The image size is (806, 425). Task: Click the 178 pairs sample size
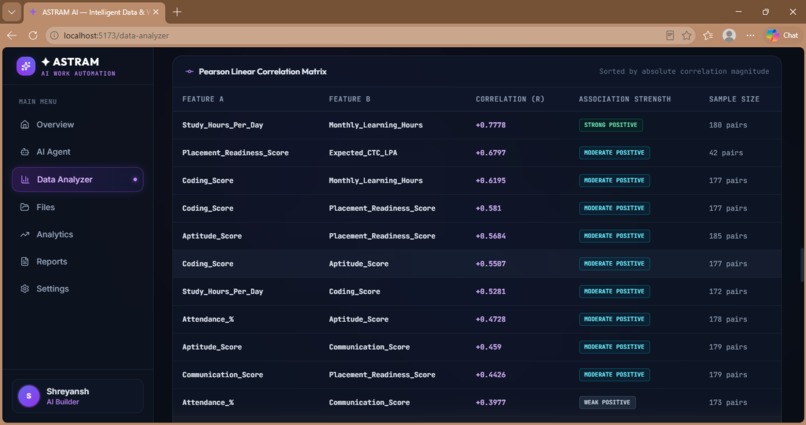(x=728, y=319)
